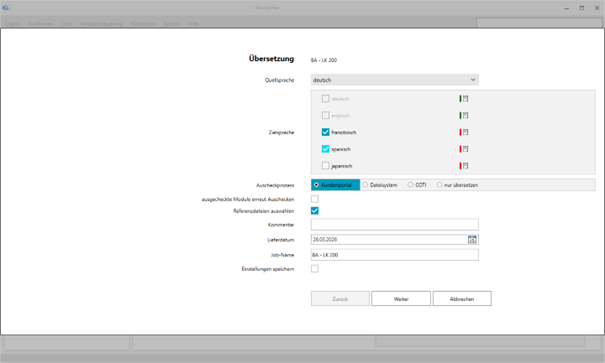This screenshot has width=605, height=363.
Task: Tick the deutsch target language checkbox
Action: 325,99
